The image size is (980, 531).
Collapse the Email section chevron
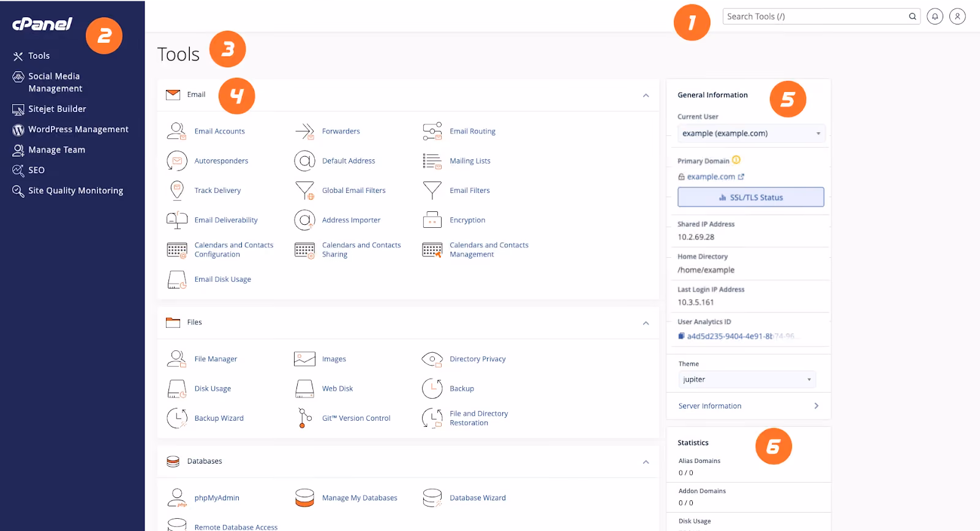pyautogui.click(x=646, y=95)
